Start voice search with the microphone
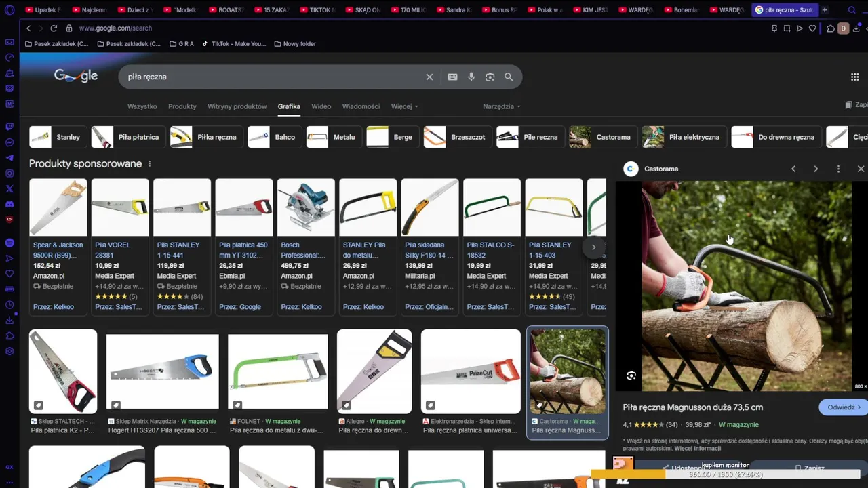Viewport: 868px width, 488px height. pyautogui.click(x=471, y=77)
